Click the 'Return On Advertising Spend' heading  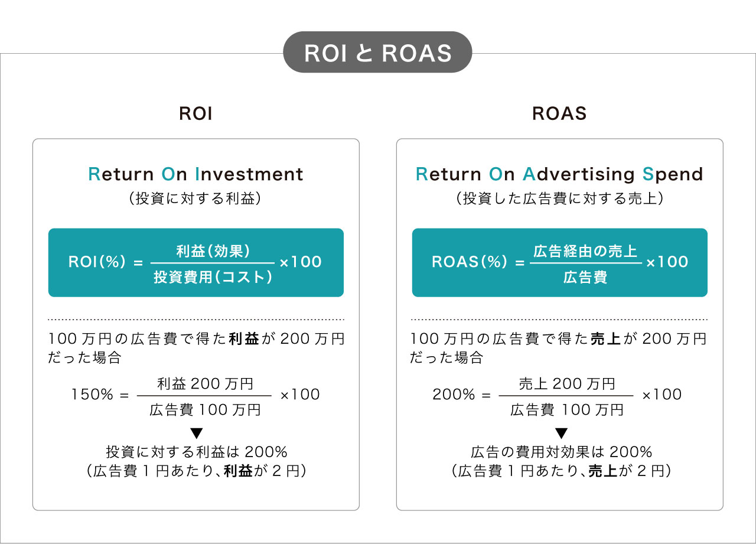559,174
